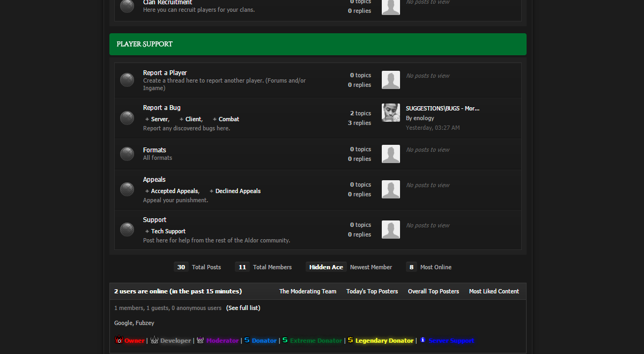Click the 11 Total Members statistic
Image resolution: width=644 pixels, height=354 pixels.
tap(263, 267)
